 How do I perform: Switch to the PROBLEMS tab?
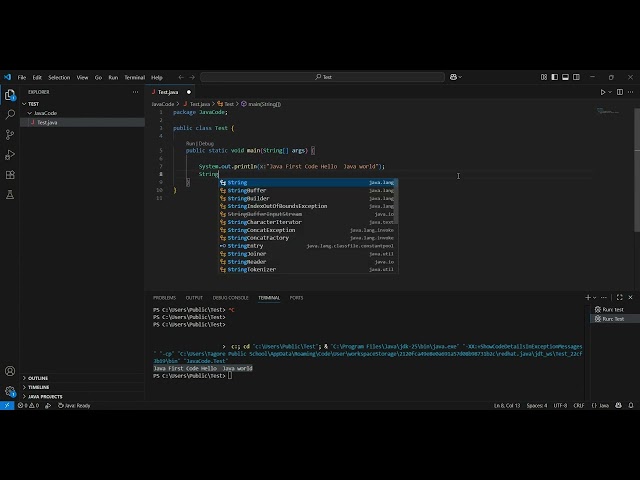click(x=164, y=298)
